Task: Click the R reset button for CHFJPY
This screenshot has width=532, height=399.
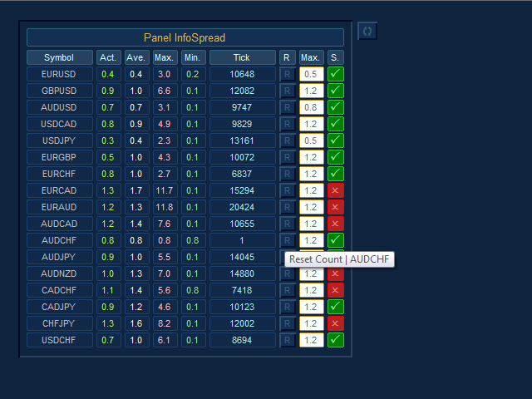Action: [288, 323]
